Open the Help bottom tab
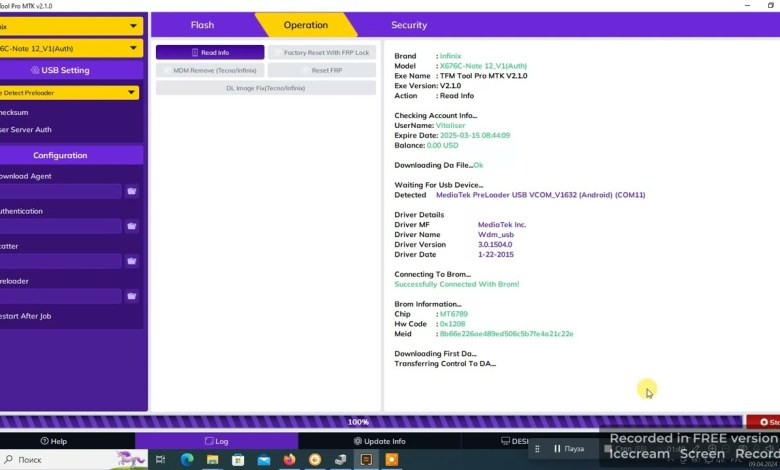This screenshot has width=780, height=470. point(54,441)
